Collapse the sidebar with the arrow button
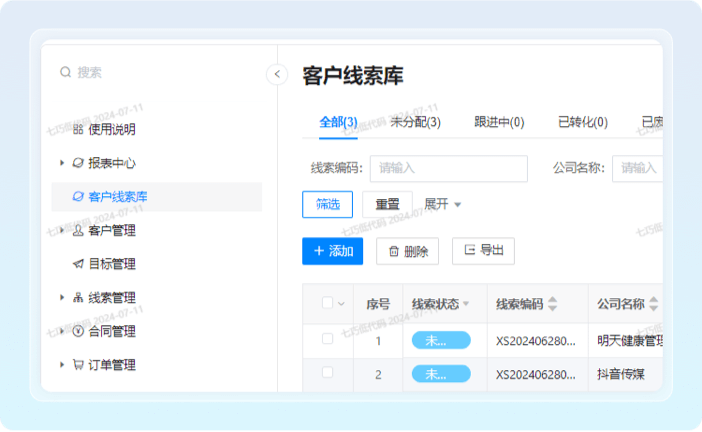702x432 pixels. click(x=277, y=74)
